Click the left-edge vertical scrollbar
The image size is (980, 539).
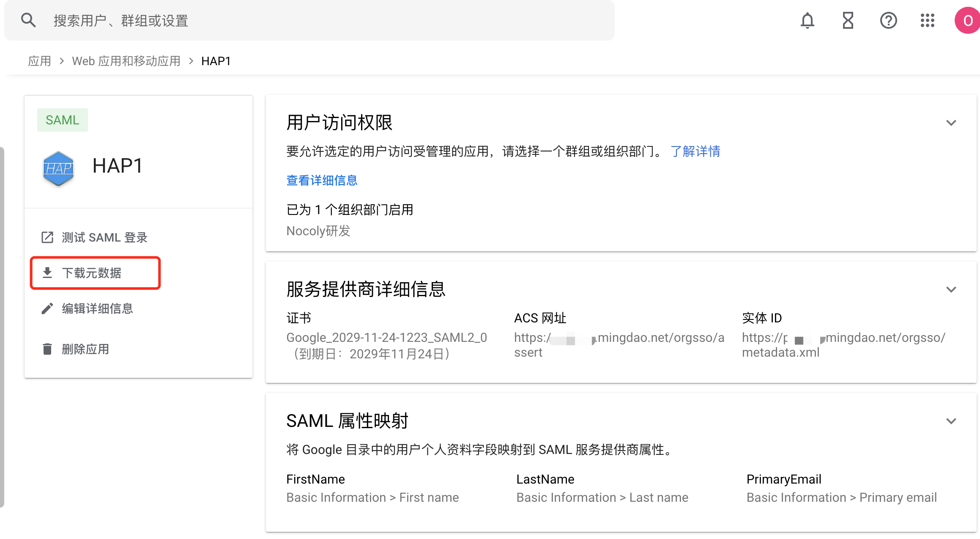click(2, 327)
